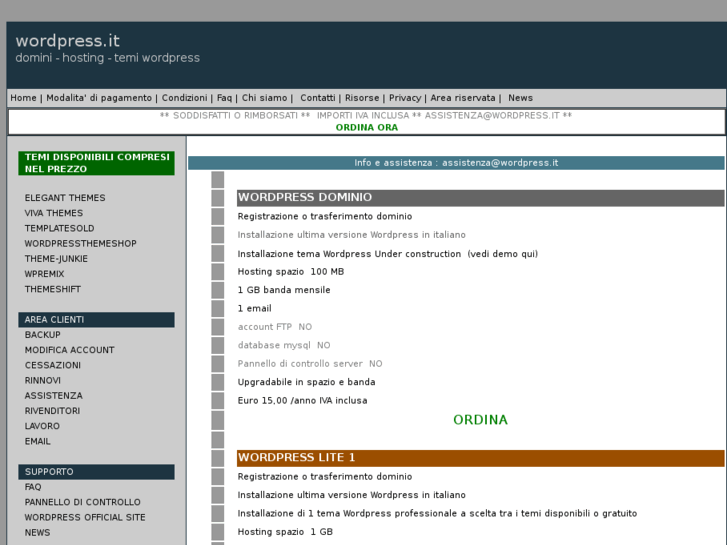
Task: Open Chi siamo page
Action: point(264,98)
